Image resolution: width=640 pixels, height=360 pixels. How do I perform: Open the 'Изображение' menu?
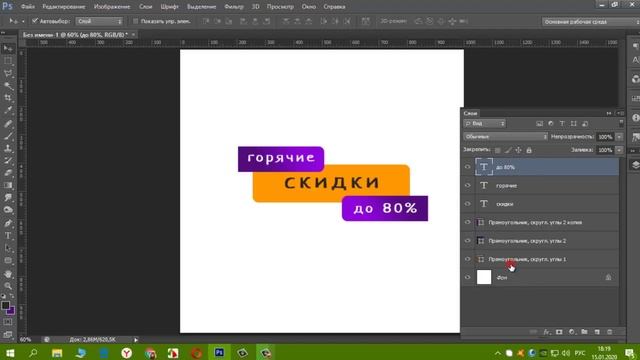pyautogui.click(x=112, y=7)
